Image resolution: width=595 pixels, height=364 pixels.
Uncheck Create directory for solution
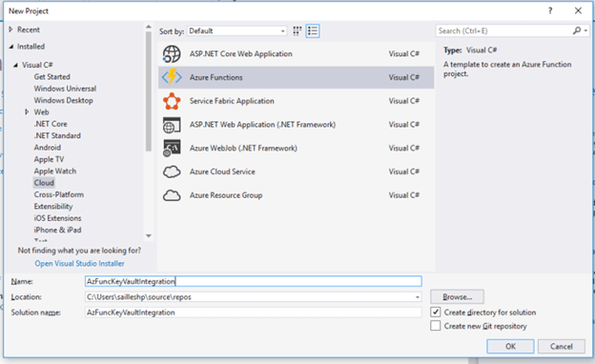pyautogui.click(x=435, y=312)
